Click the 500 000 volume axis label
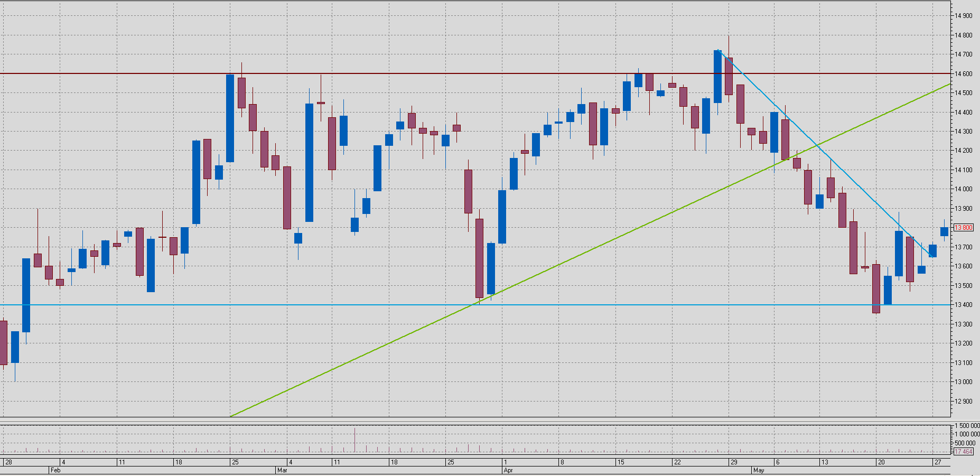 (x=965, y=443)
